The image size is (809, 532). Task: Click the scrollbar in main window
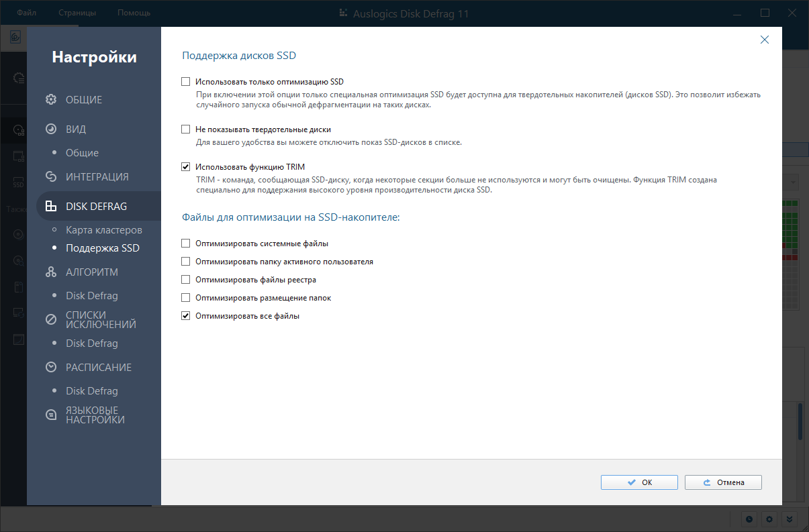click(x=800, y=421)
